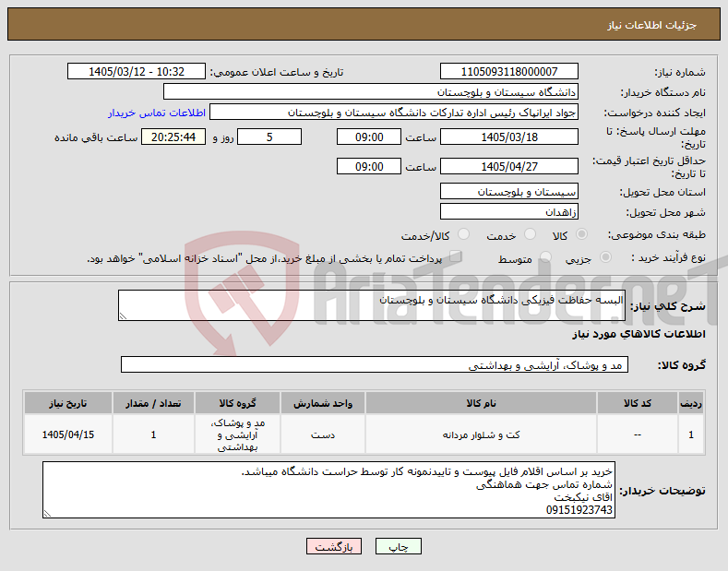
Task: Click the price validity time 09:00 field
Action: [369, 166]
